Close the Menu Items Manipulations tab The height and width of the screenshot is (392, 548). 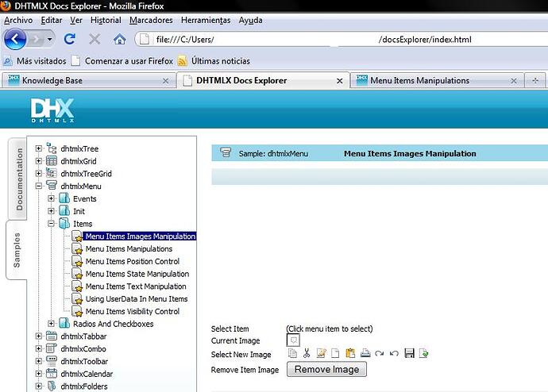coord(513,81)
